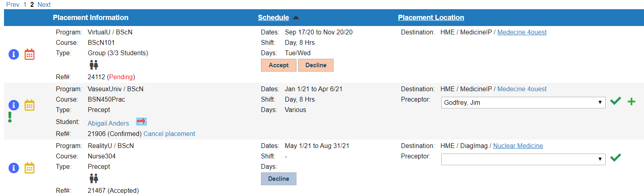Open red calendar icon for placement 24112

point(30,54)
